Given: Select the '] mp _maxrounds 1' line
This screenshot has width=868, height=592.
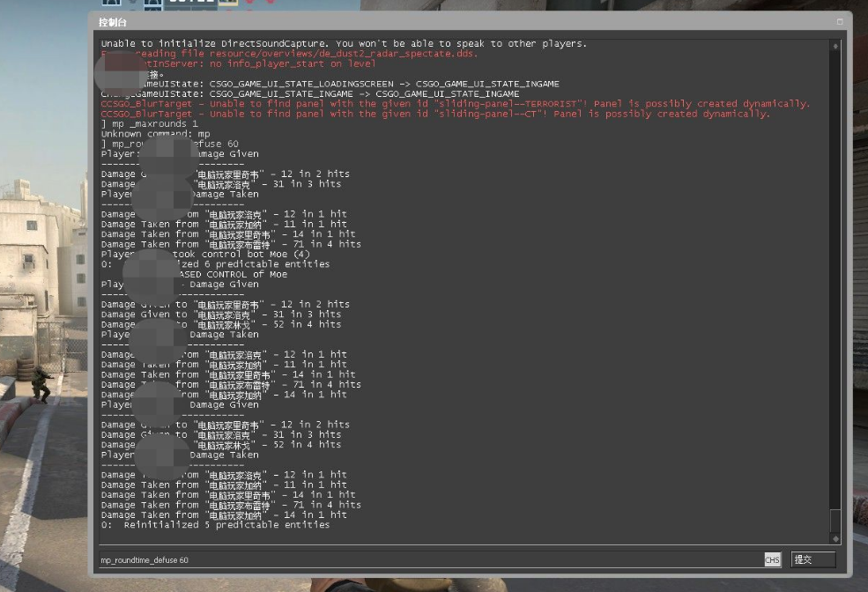Looking at the screenshot, I should click(x=150, y=124).
